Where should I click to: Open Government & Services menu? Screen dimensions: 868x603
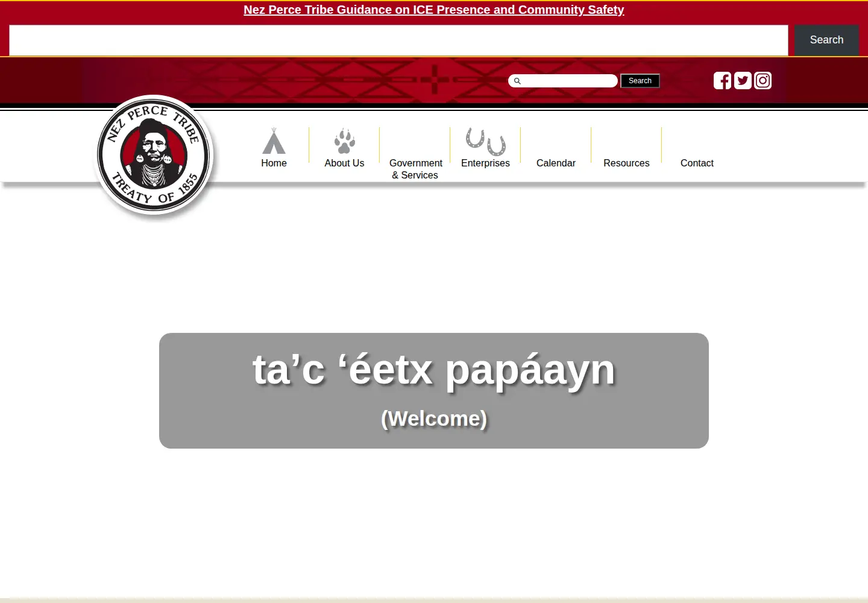click(415, 169)
